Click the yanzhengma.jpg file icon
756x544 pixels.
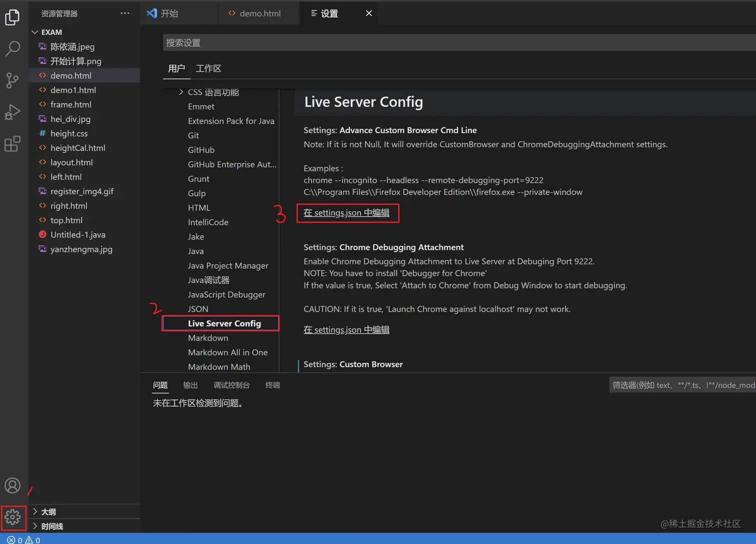pos(42,249)
